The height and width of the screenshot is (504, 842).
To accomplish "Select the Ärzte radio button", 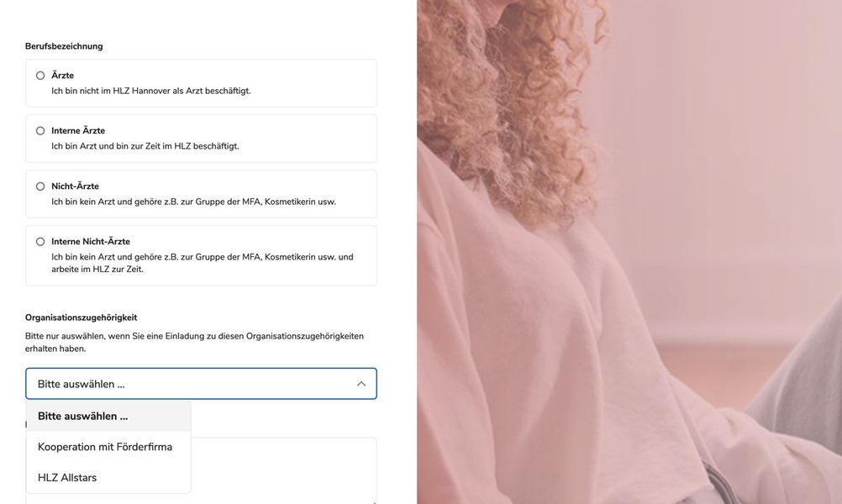I will 40,76.
